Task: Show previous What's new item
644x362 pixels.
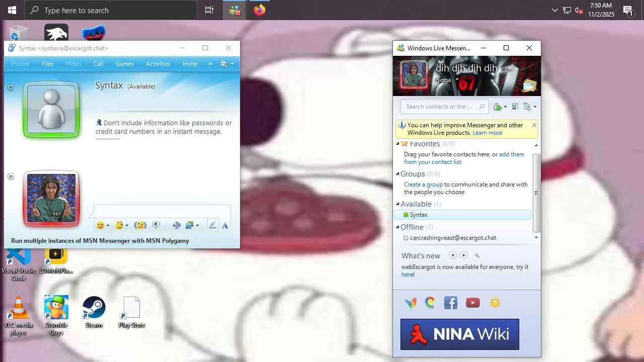Action: pos(452,255)
